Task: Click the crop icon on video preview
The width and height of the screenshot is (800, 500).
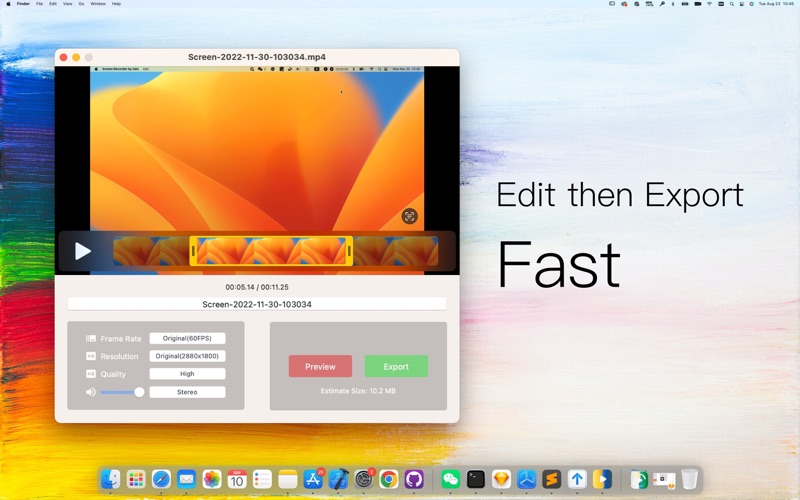Action: coord(409,216)
